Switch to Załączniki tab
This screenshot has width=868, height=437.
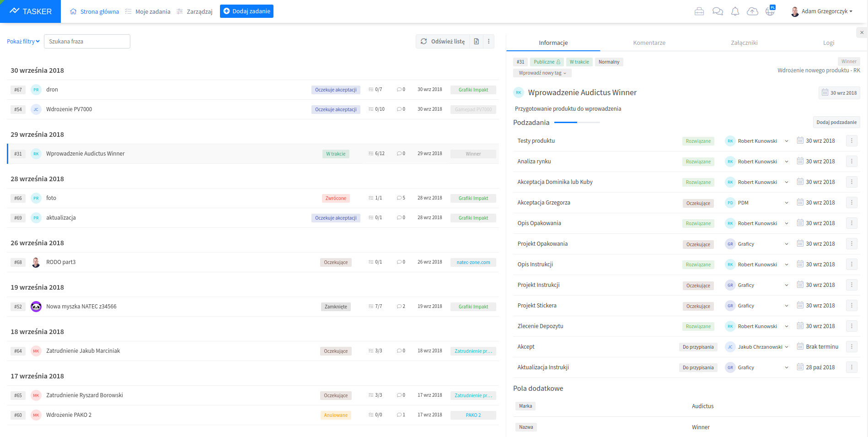(744, 43)
